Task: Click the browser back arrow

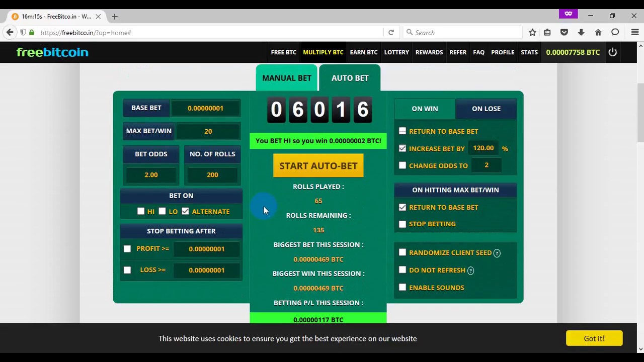Action: (x=10, y=33)
